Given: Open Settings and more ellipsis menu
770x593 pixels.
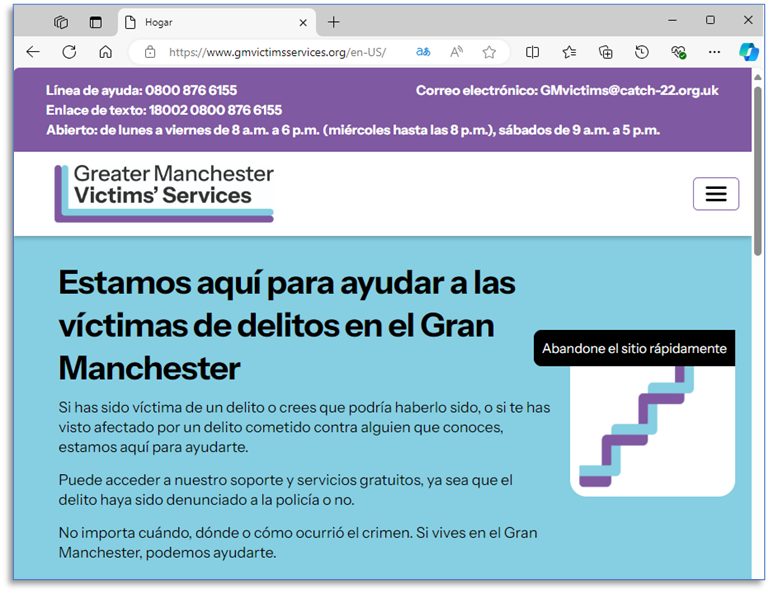Looking at the screenshot, I should coord(715,52).
